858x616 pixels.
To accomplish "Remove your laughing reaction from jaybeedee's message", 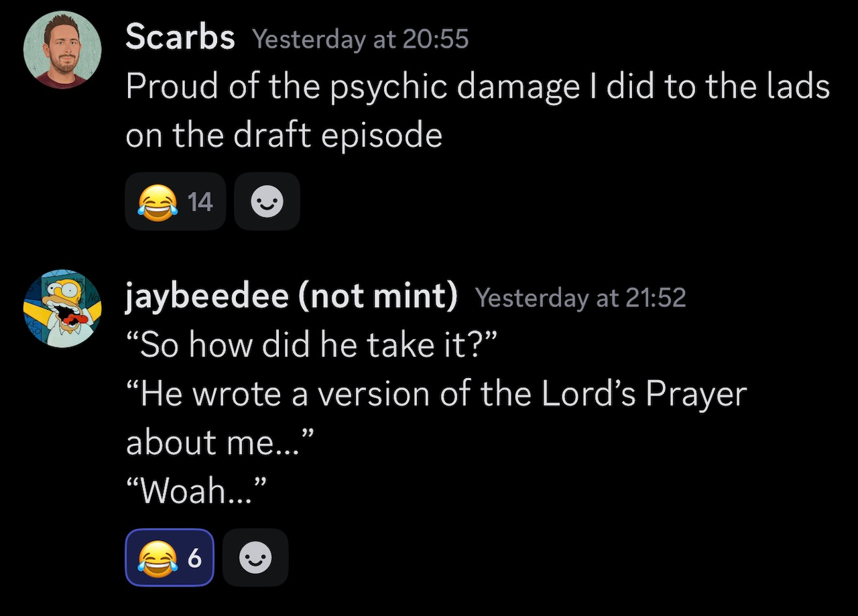I will point(169,557).
